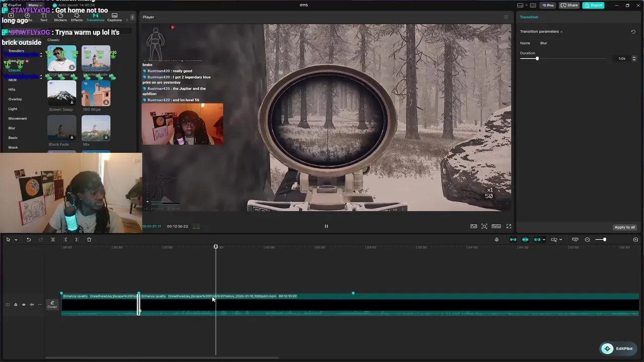
Task: Open the Captions tab
Action: click(x=114, y=18)
